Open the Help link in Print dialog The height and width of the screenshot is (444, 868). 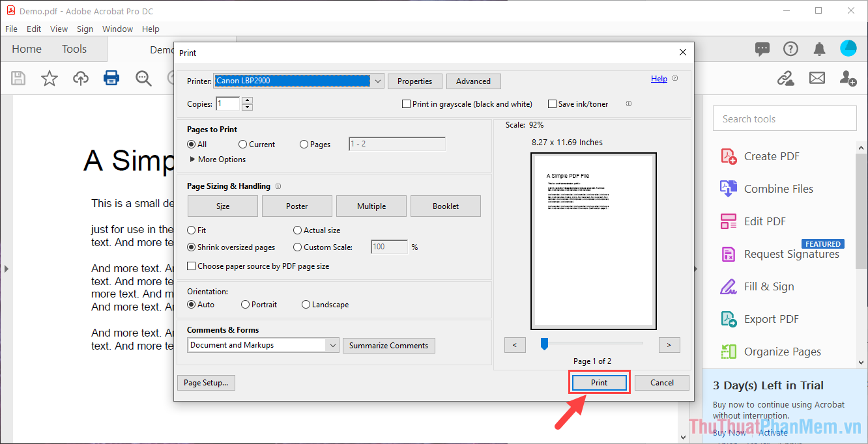(x=659, y=79)
